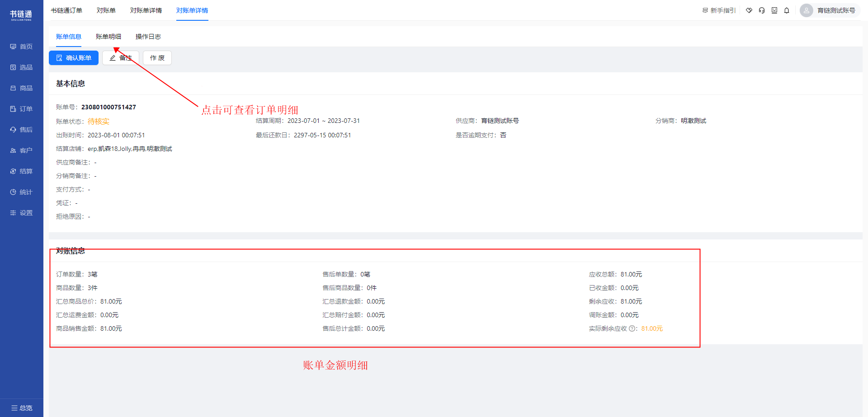Screen dimensions: 868x417
Task: Select 客户 in the sidebar
Action: tap(21, 150)
